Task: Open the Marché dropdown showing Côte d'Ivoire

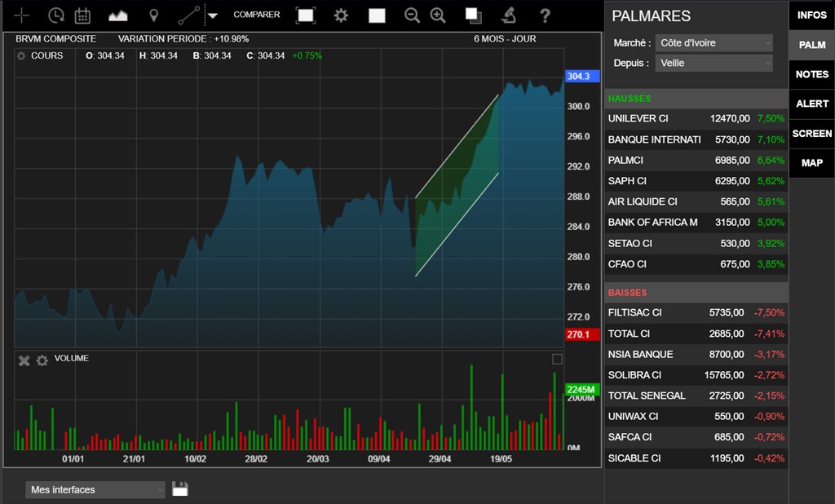Action: click(714, 43)
